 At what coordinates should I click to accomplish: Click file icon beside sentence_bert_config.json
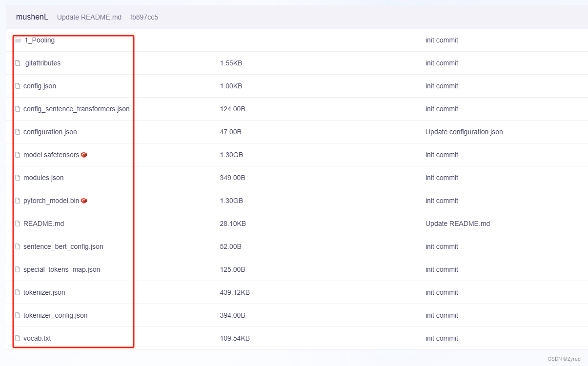coord(18,246)
